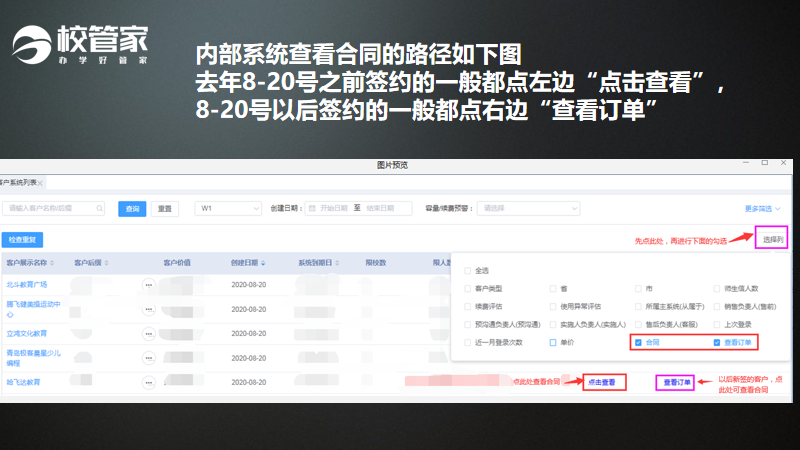Open customer 北斗教育广场 link
The height and width of the screenshot is (450, 800).
[x=27, y=285]
